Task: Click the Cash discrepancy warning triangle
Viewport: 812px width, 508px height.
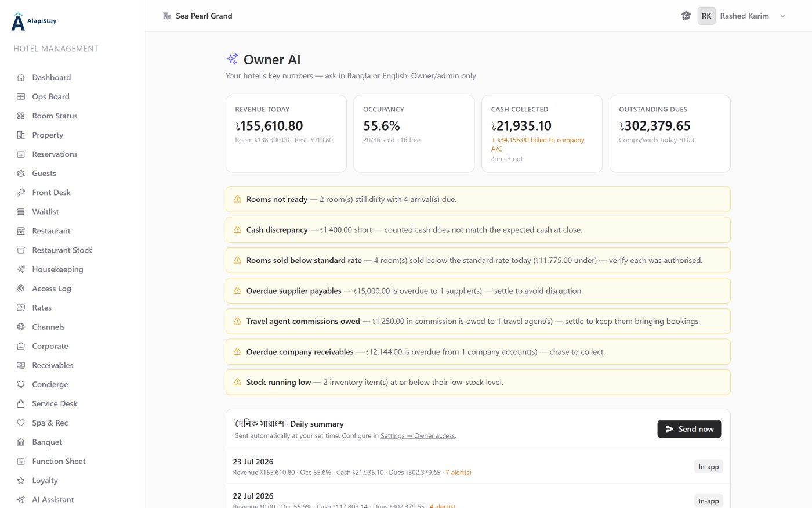Action: pos(237,230)
